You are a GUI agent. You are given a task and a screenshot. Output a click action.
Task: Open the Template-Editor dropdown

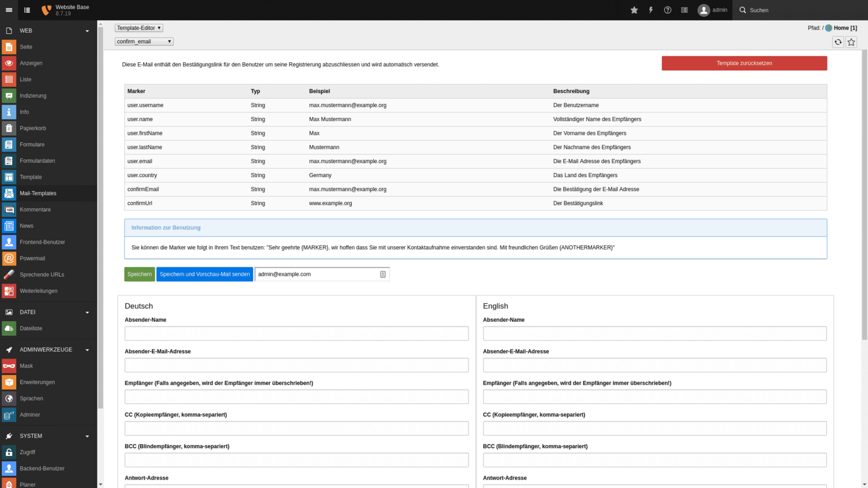pos(138,27)
